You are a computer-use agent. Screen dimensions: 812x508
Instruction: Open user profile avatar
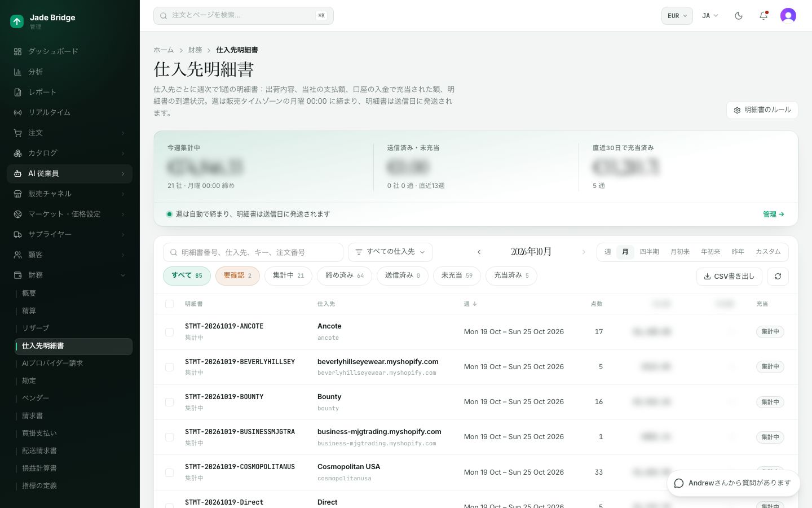(788, 16)
